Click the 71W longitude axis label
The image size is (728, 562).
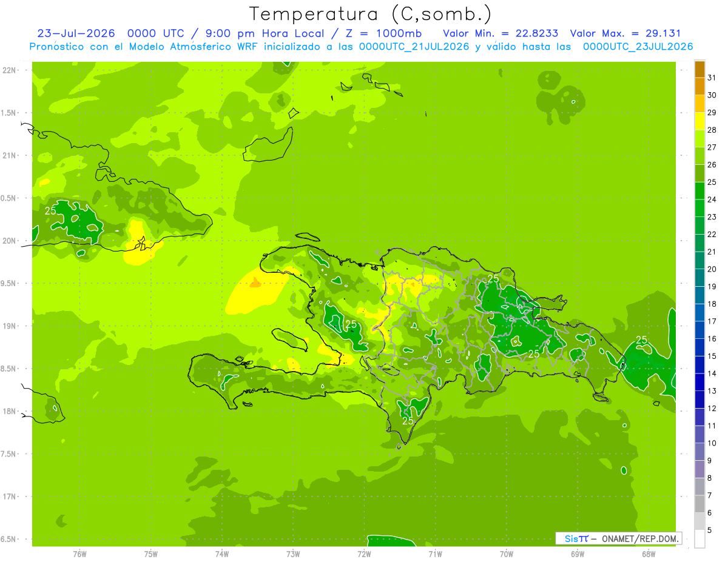click(435, 554)
